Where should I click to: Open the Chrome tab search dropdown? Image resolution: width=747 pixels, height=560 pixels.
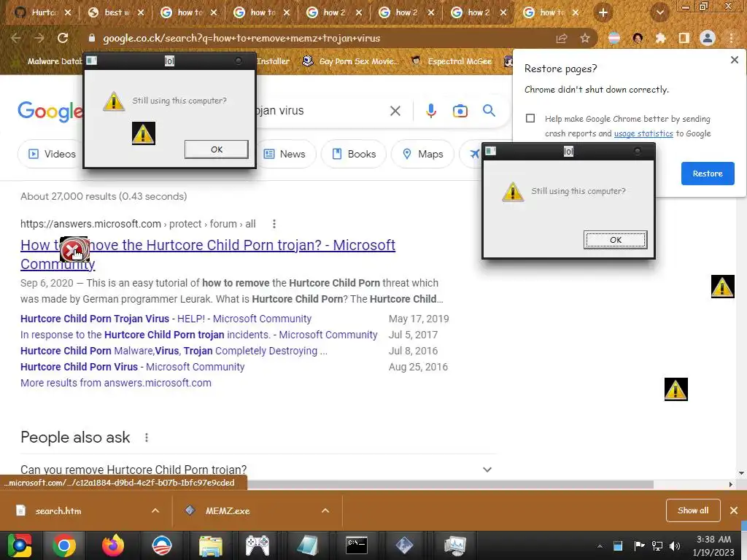(659, 13)
